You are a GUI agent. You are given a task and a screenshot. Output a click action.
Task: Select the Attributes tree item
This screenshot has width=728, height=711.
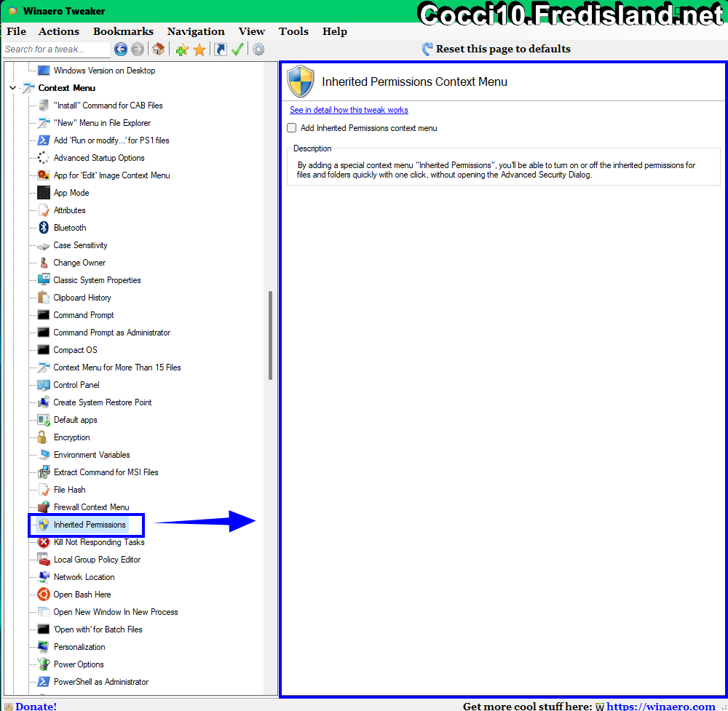[70, 210]
